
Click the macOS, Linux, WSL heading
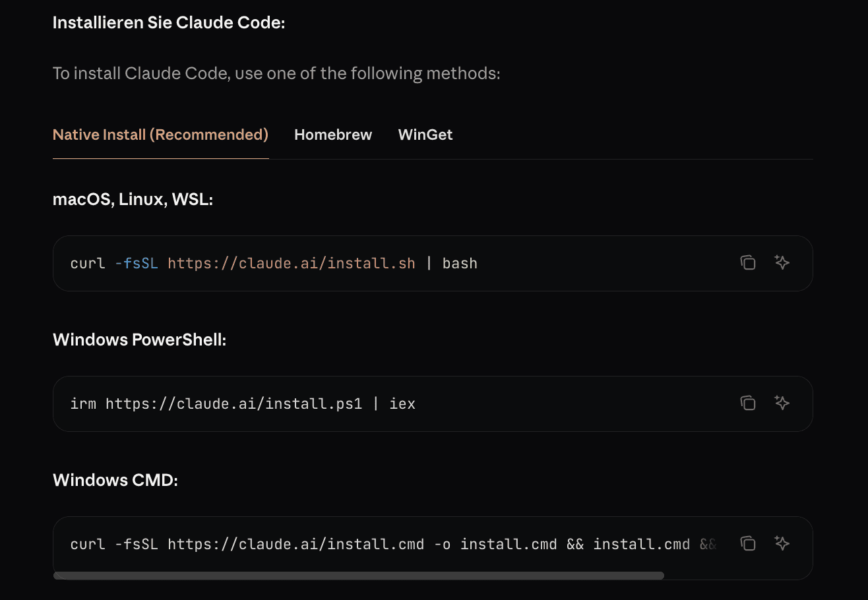coord(133,198)
